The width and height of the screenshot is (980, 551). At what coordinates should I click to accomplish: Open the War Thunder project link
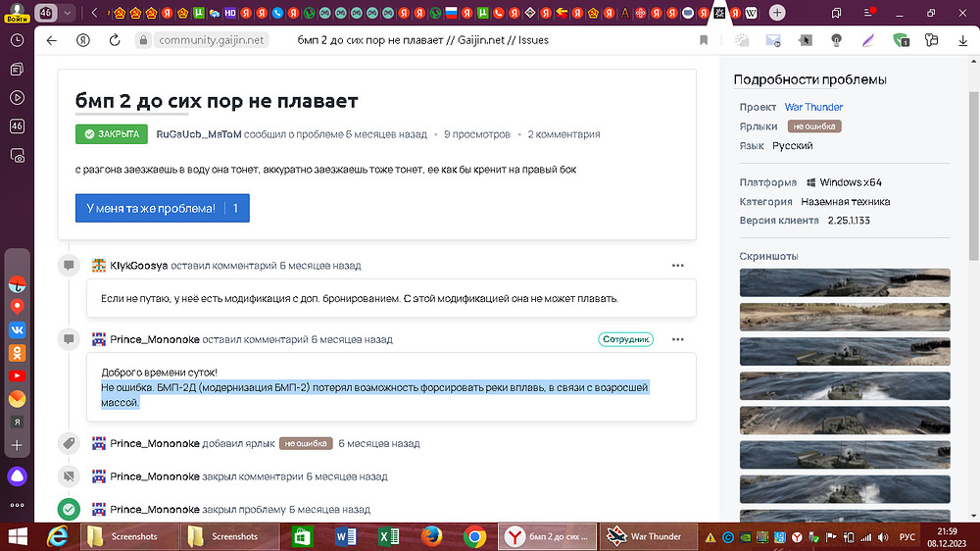pos(813,107)
